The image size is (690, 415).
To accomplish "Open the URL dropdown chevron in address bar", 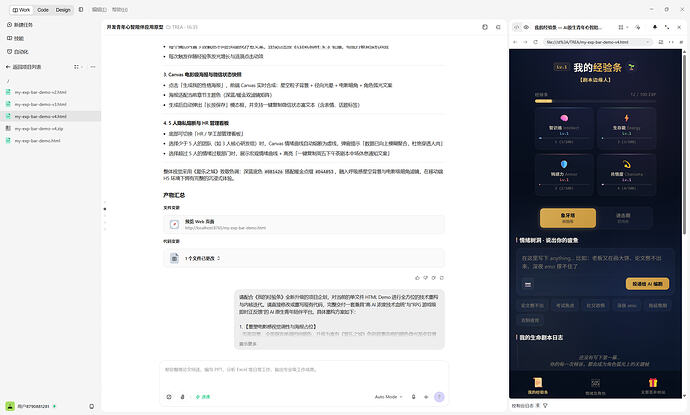I will (x=648, y=42).
